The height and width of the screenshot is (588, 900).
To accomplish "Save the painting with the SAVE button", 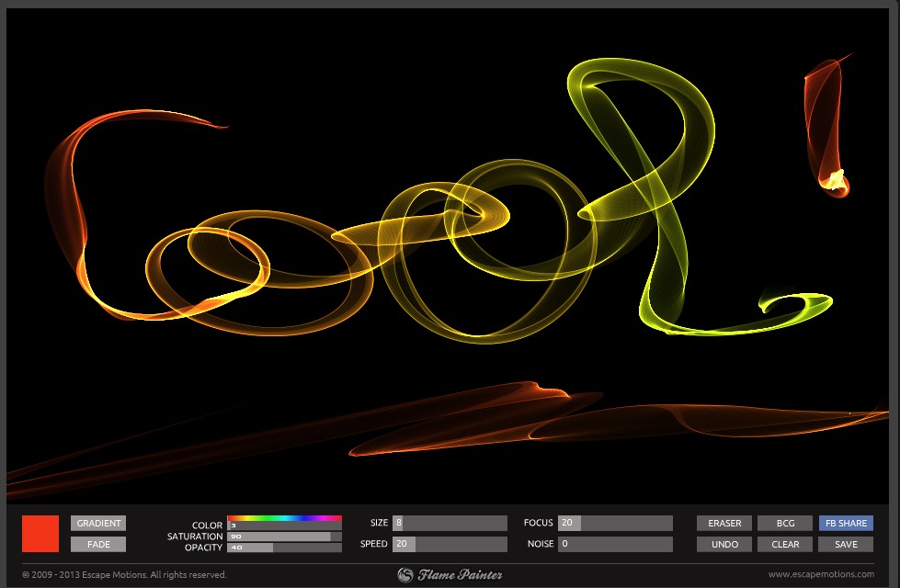I will 846,544.
